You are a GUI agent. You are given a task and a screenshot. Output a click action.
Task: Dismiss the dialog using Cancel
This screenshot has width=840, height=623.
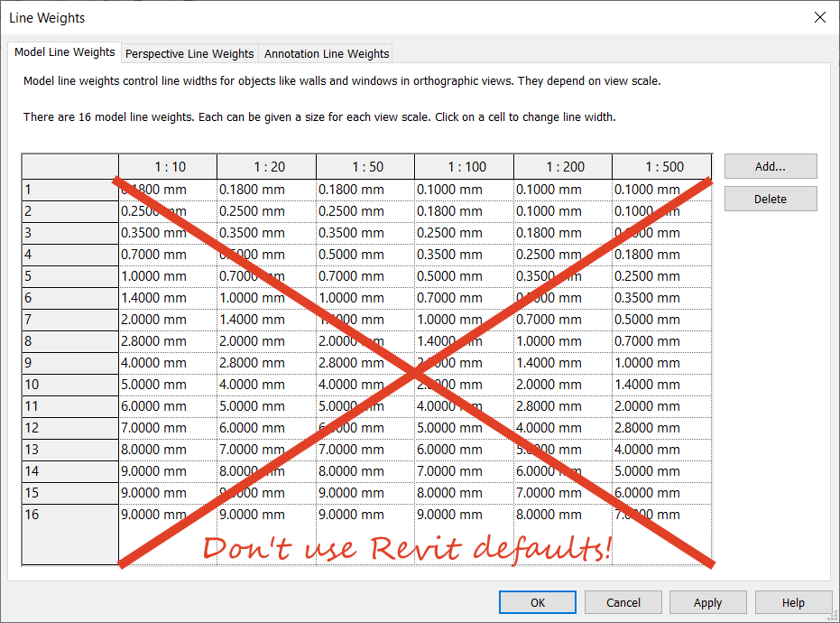click(623, 602)
